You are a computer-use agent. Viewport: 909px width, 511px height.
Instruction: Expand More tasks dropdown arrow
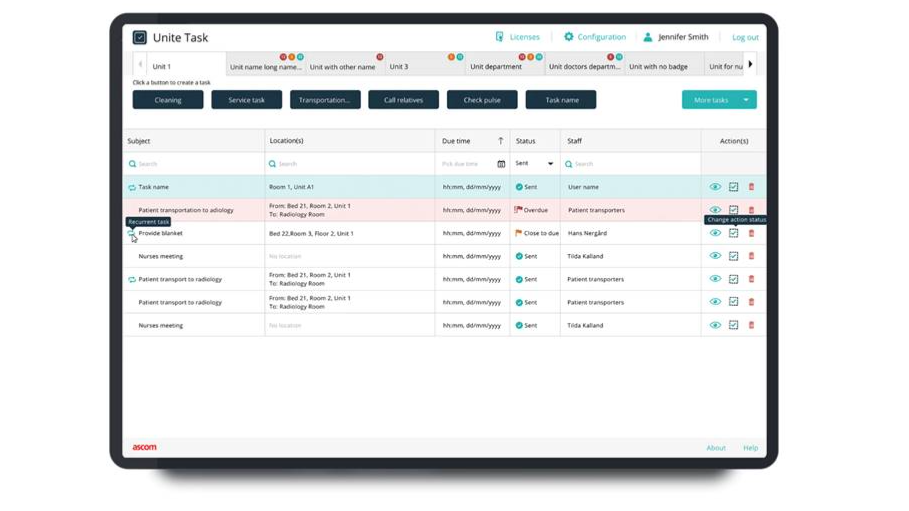(x=746, y=100)
